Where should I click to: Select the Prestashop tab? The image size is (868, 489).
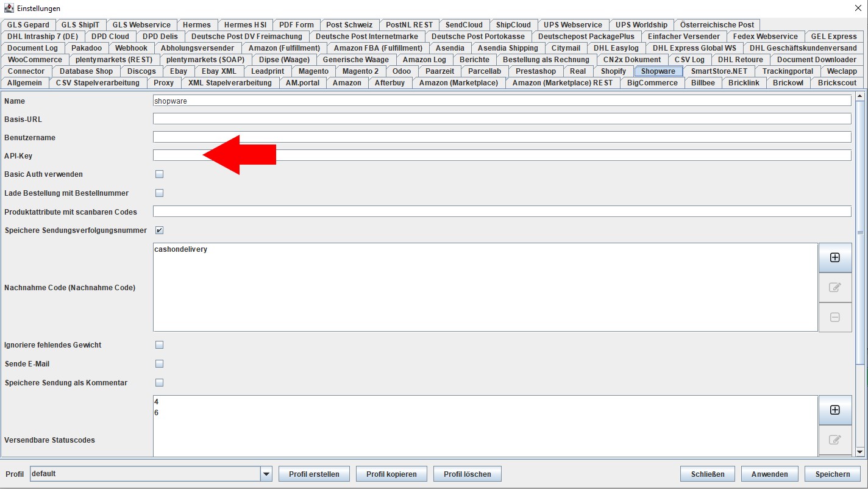click(x=536, y=71)
